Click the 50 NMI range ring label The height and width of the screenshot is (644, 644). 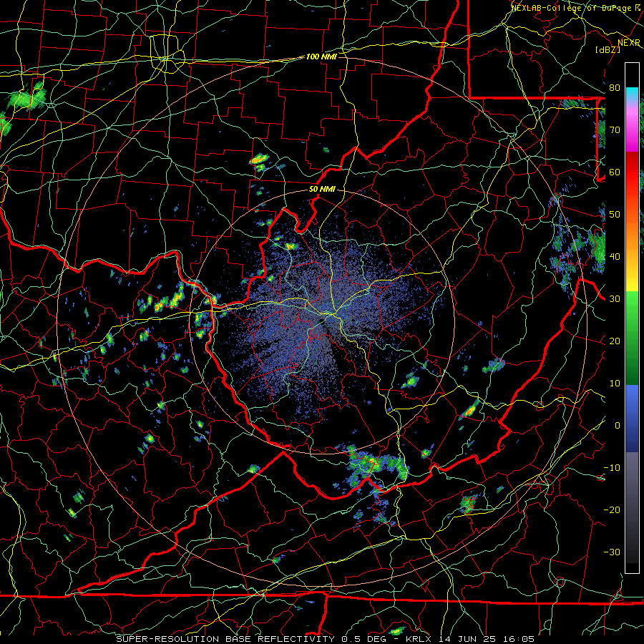(x=322, y=190)
